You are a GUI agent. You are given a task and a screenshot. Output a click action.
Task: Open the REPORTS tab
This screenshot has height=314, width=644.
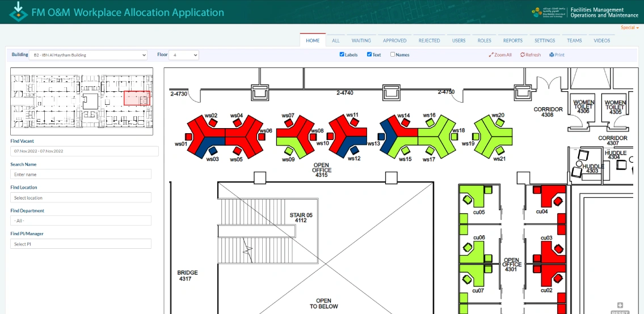512,41
